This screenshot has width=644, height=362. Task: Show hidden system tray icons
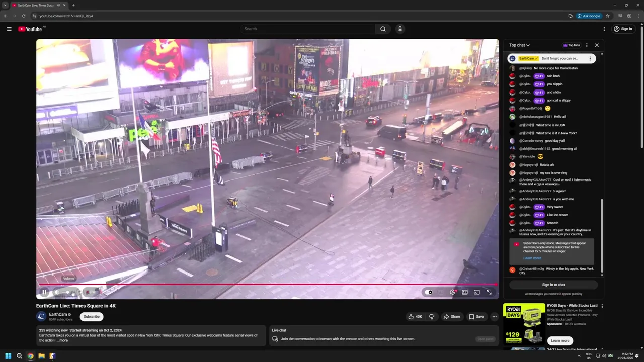[x=579, y=356]
